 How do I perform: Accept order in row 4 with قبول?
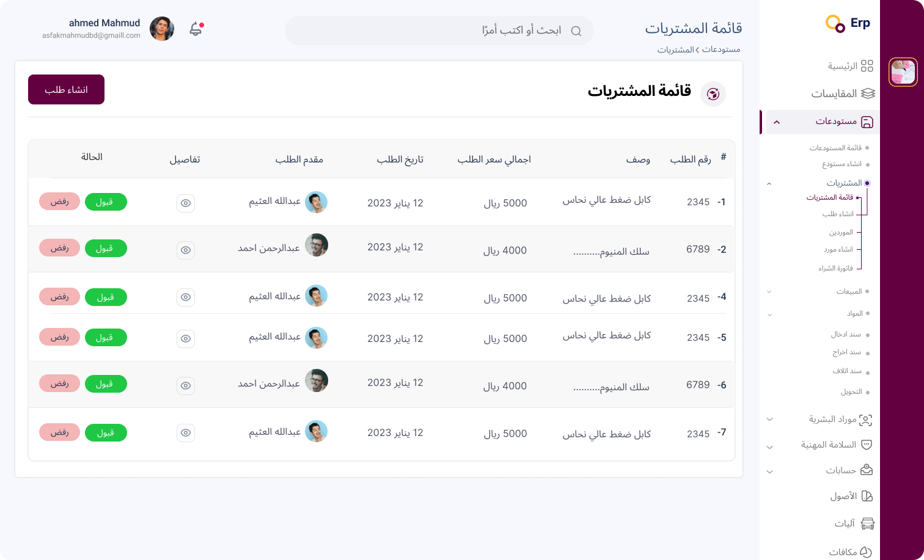coord(106,297)
